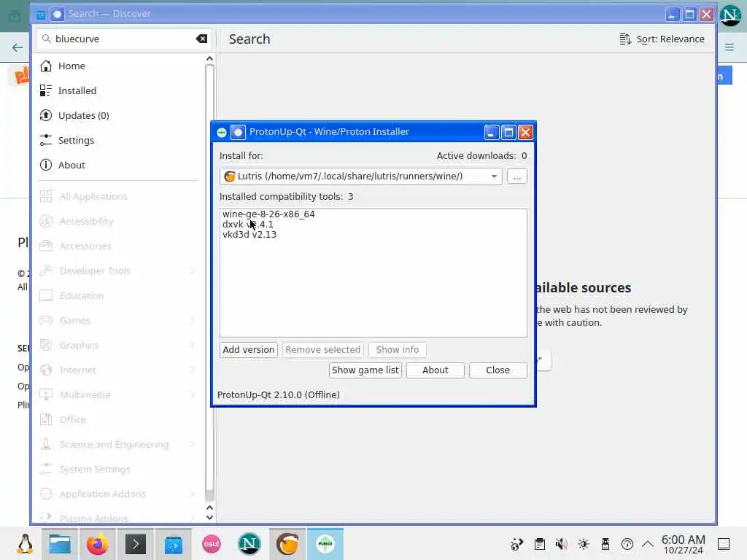Click the ProtonUp-Qt title bar green menu icon
The width and height of the screenshot is (747, 560).
point(222,132)
